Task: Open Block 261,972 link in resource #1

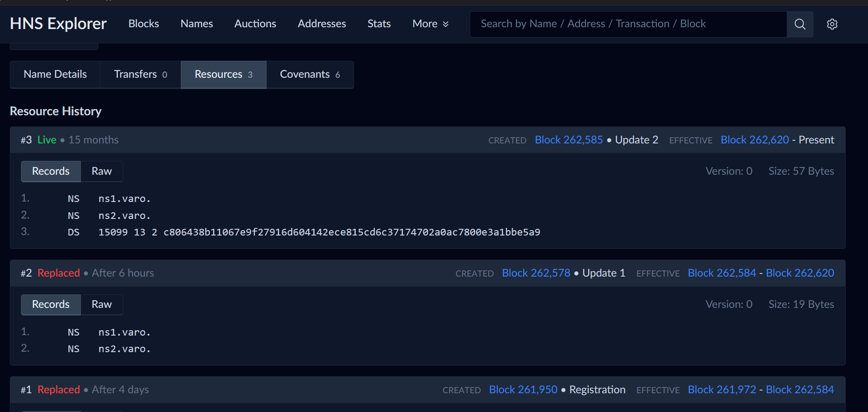Action: tap(722, 390)
